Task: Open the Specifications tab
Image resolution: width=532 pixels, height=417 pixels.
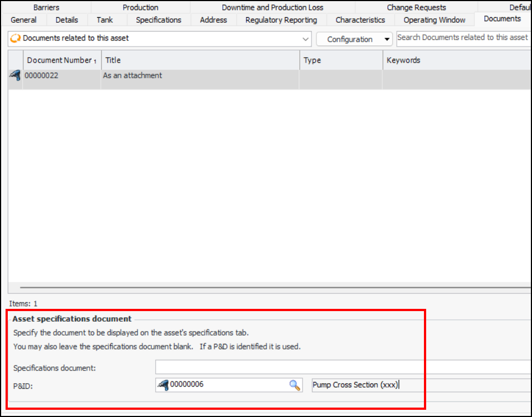Action: point(158,20)
